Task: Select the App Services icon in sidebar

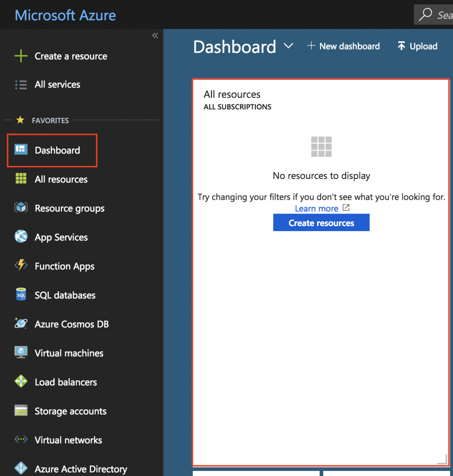Action: [x=20, y=237]
